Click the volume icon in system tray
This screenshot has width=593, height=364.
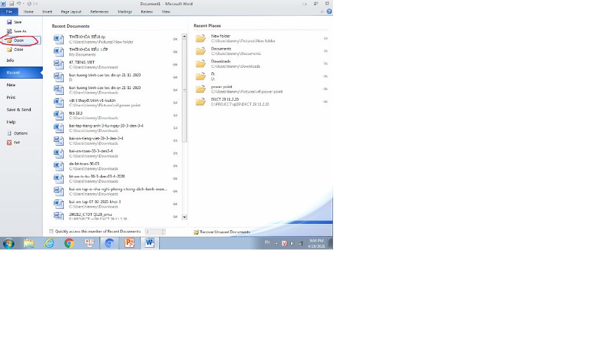point(292,244)
